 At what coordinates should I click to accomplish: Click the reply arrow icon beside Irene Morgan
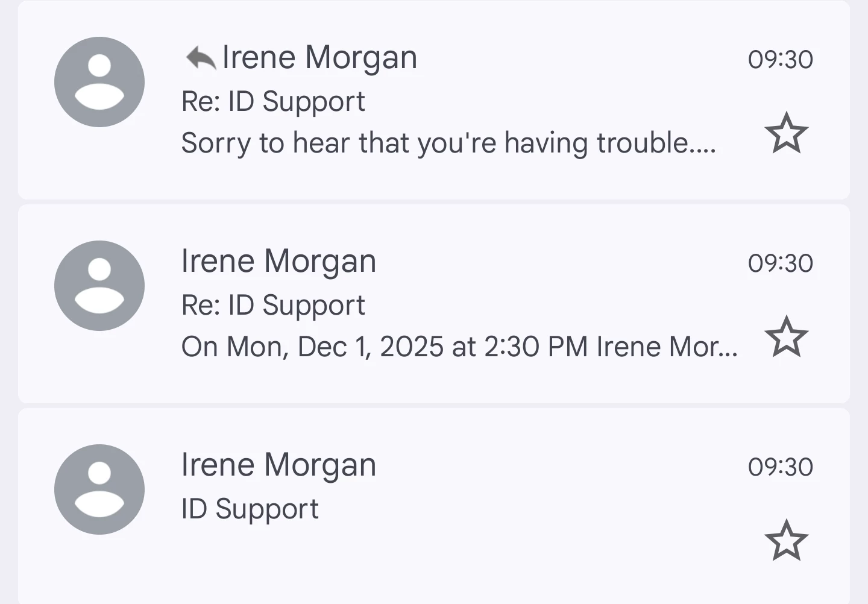tap(201, 58)
